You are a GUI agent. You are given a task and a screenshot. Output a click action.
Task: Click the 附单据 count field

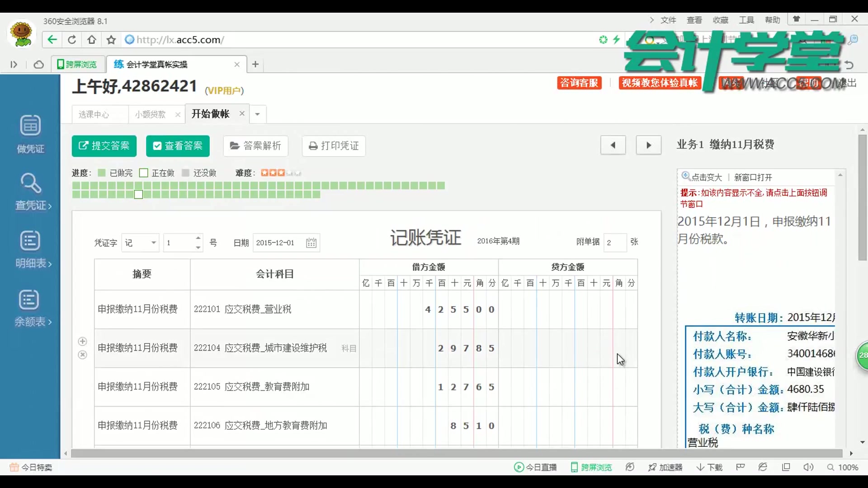(x=615, y=242)
